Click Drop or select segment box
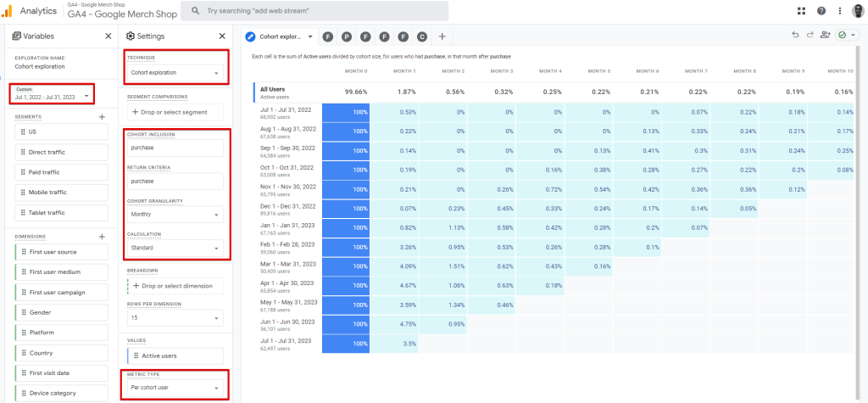The width and height of the screenshot is (868, 403). (x=175, y=112)
